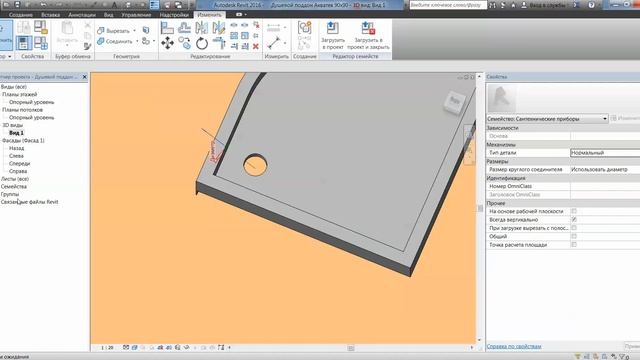
Task: Click the Cope tool icon in Геометрия
Action: 146,30
